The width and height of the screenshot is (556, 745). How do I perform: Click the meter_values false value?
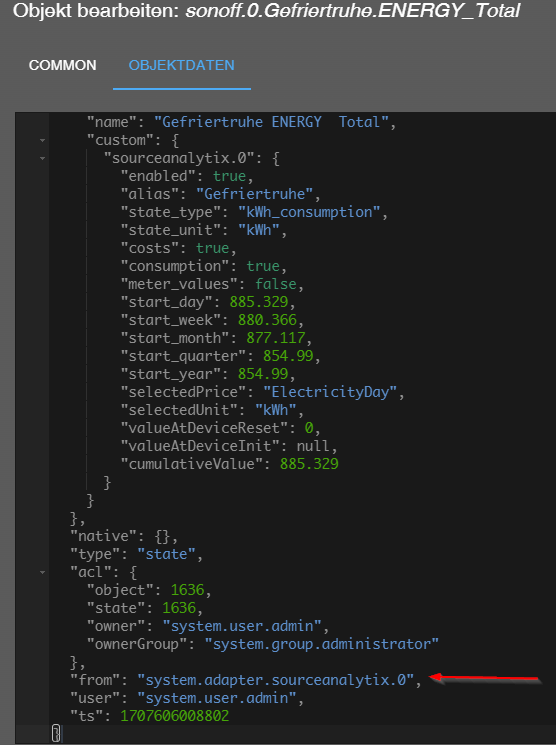tap(276, 285)
